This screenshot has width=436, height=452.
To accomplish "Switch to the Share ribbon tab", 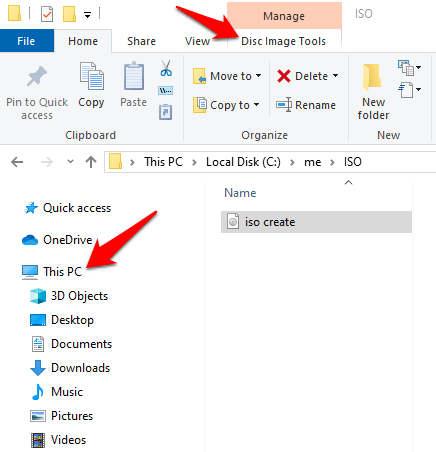I will tap(141, 41).
